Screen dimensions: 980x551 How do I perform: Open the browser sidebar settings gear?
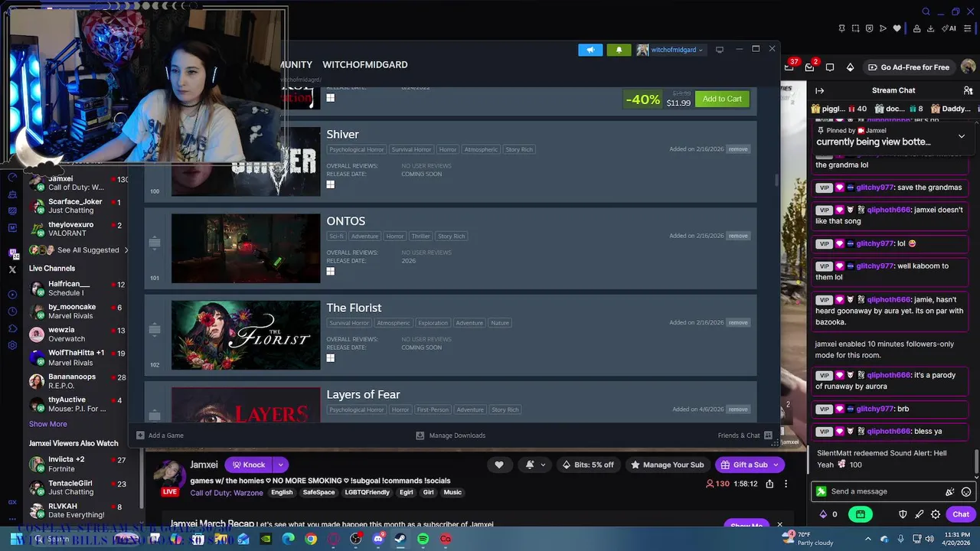pos(12,345)
